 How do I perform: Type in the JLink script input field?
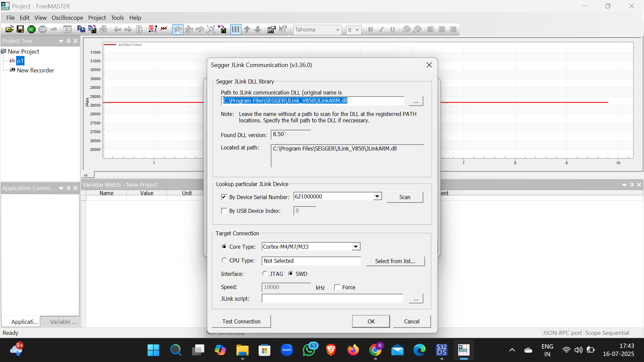coord(332,298)
